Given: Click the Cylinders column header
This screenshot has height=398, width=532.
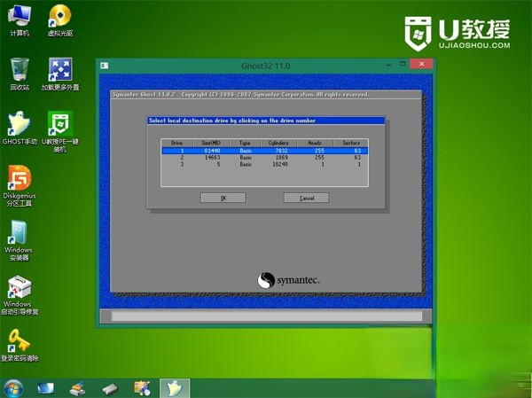Looking at the screenshot, I should coord(278,143).
